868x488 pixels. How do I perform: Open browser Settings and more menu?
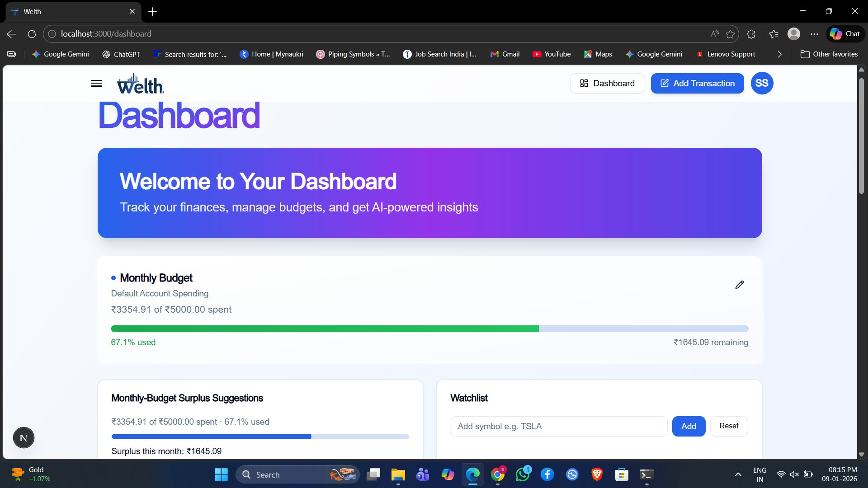click(814, 34)
